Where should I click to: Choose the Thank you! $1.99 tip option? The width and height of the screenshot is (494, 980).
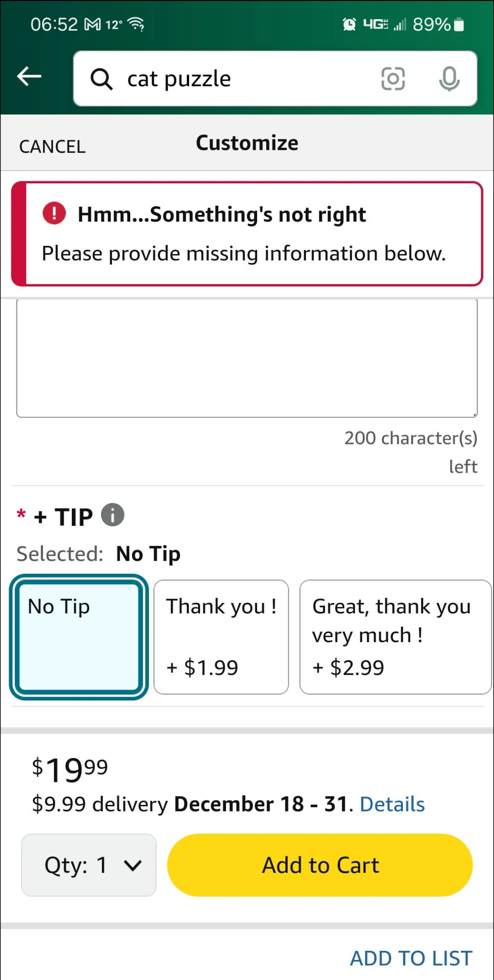(221, 637)
